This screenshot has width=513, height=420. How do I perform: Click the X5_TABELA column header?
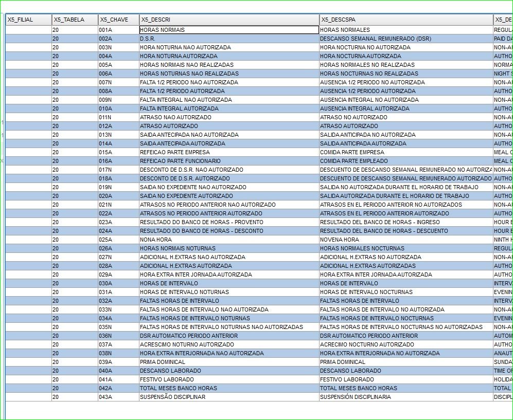click(x=75, y=20)
